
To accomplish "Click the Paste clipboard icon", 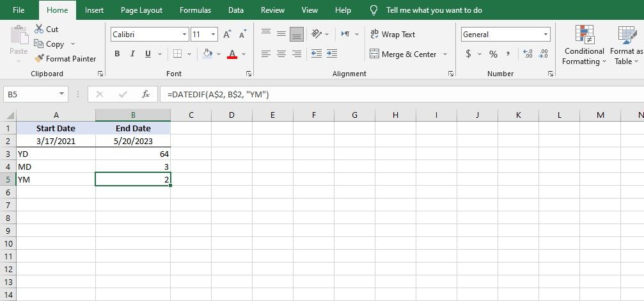I will click(x=19, y=35).
